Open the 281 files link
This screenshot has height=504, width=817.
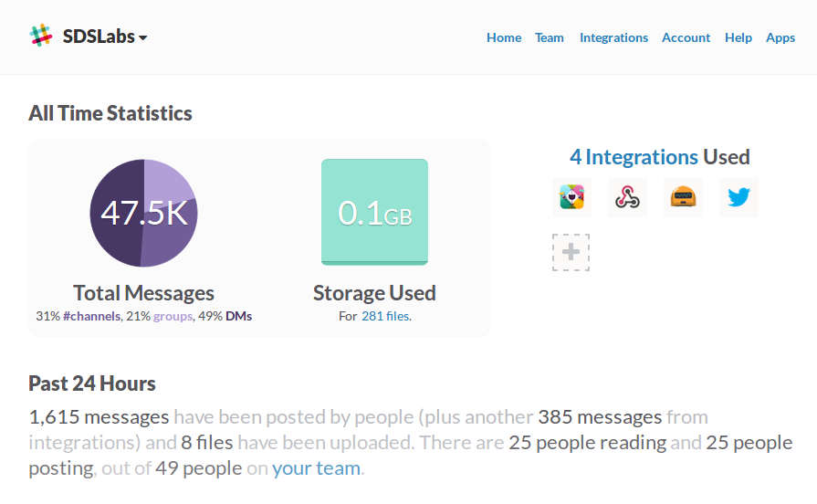385,316
